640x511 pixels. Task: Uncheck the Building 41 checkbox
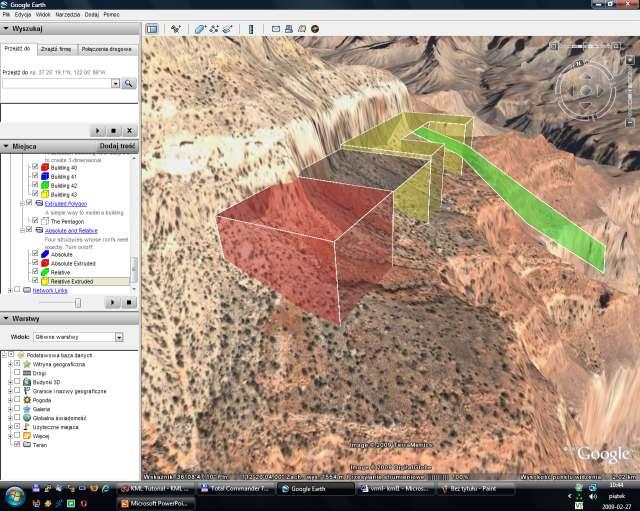pyautogui.click(x=35, y=176)
